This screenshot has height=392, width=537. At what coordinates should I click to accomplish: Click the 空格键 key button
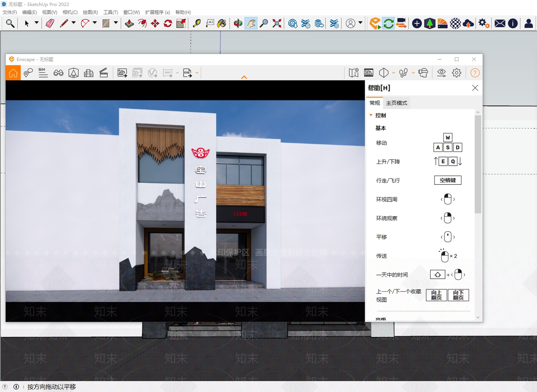click(x=448, y=180)
